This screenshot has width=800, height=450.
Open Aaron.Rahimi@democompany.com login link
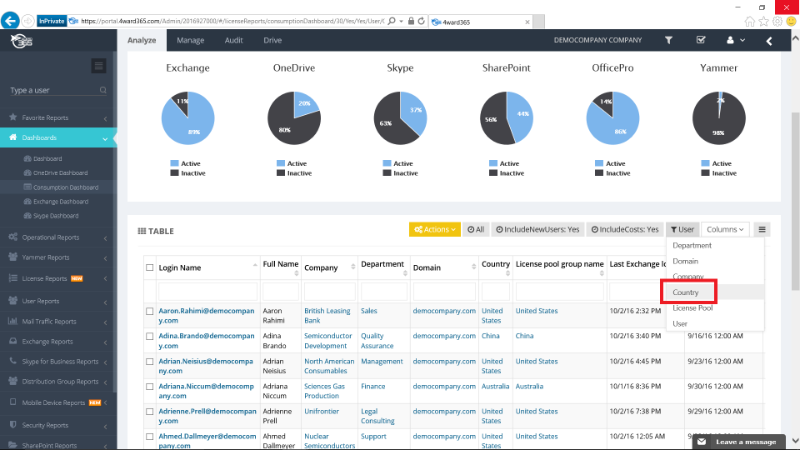click(206, 315)
